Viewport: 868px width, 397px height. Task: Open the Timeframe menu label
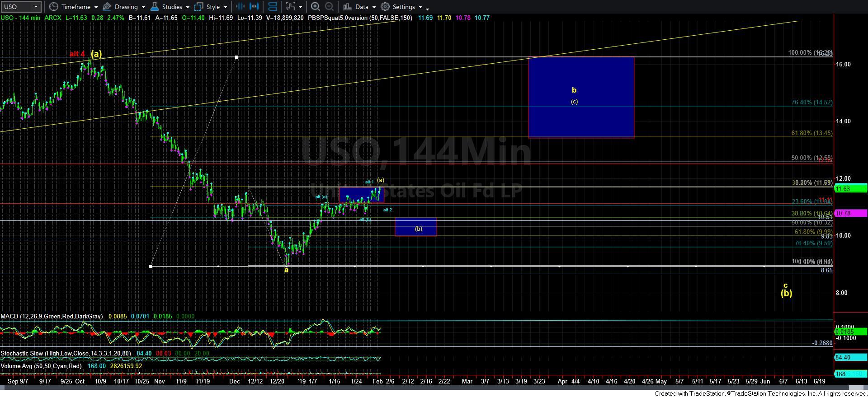click(x=76, y=7)
